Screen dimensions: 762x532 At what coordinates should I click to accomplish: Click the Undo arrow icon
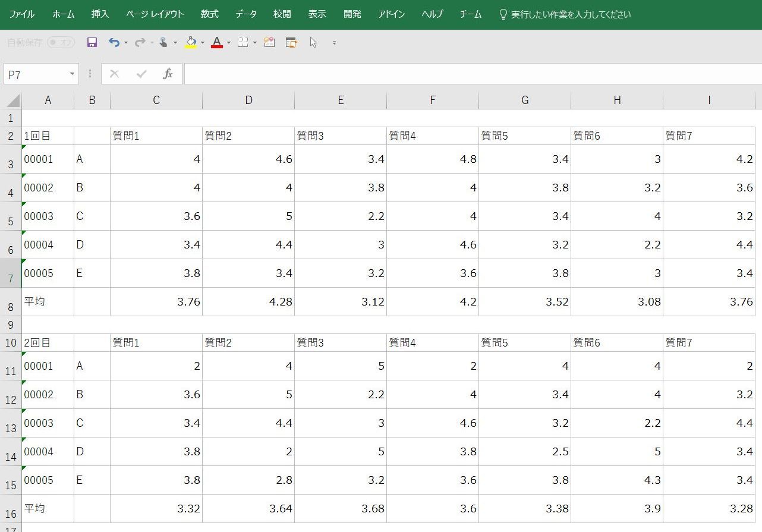(114, 42)
